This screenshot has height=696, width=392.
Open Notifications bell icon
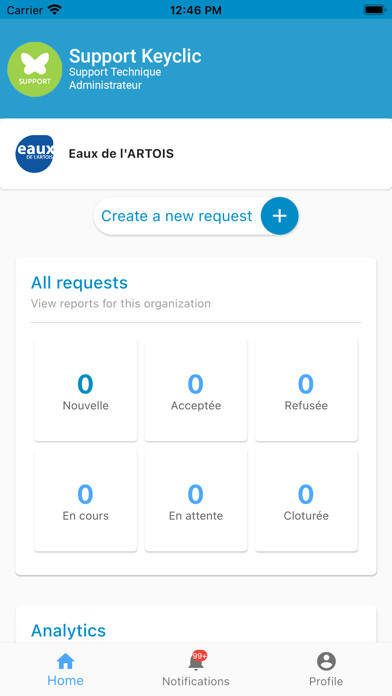195,662
